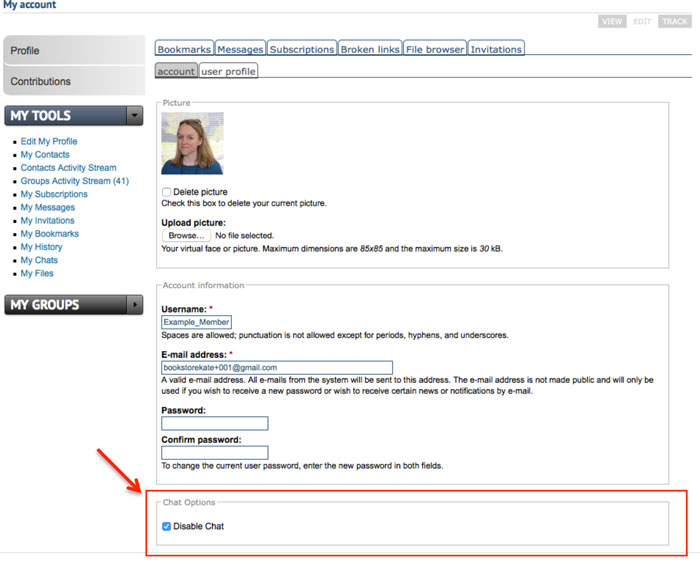700x566 pixels.
Task: Open the Subscriptions tab
Action: pyautogui.click(x=301, y=49)
